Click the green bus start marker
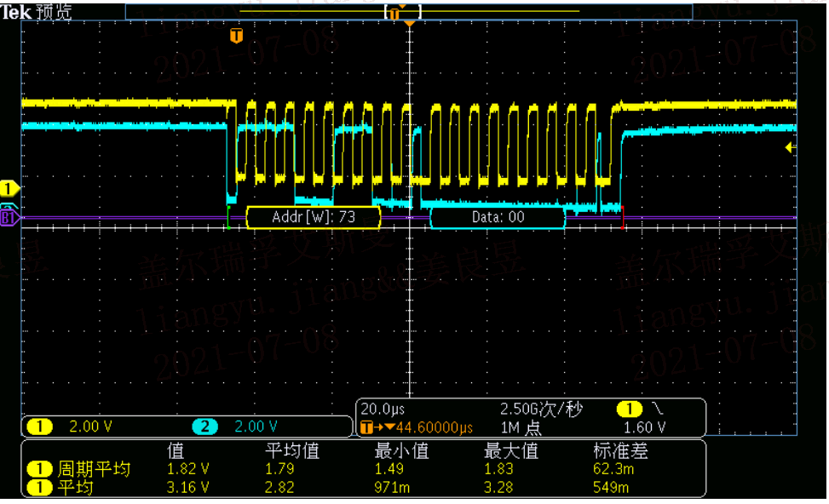The height and width of the screenshot is (504, 829). coord(228,217)
